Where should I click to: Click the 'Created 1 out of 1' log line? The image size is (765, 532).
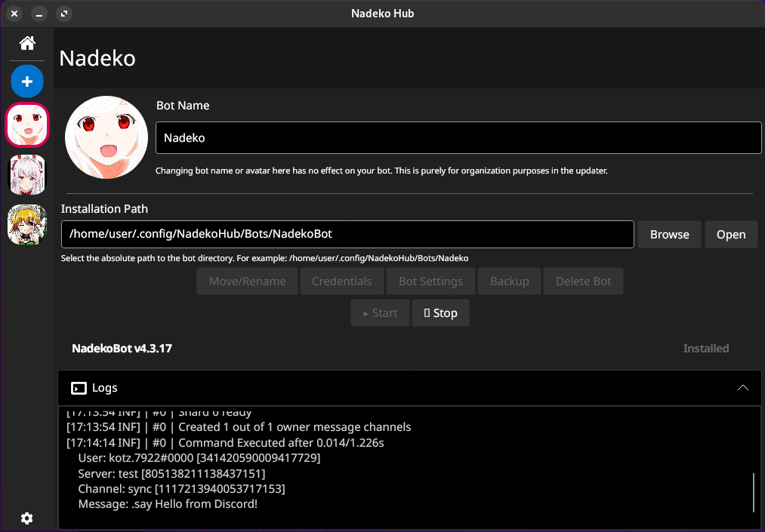coord(239,426)
